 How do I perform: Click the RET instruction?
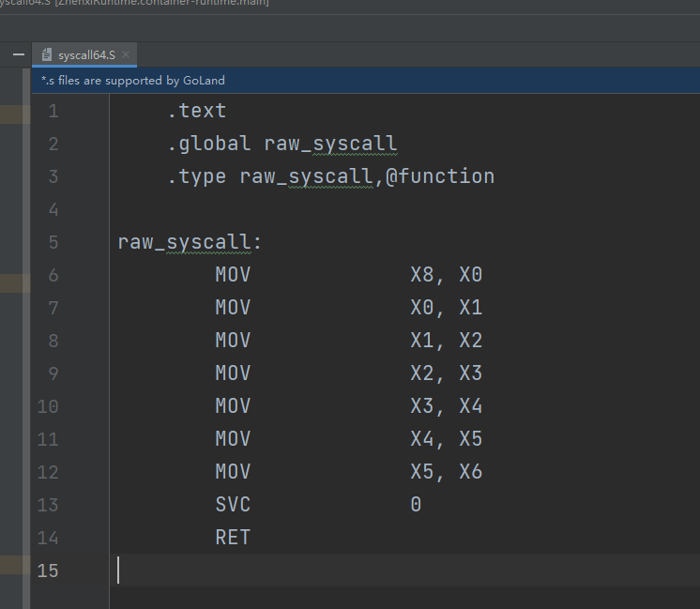point(233,538)
